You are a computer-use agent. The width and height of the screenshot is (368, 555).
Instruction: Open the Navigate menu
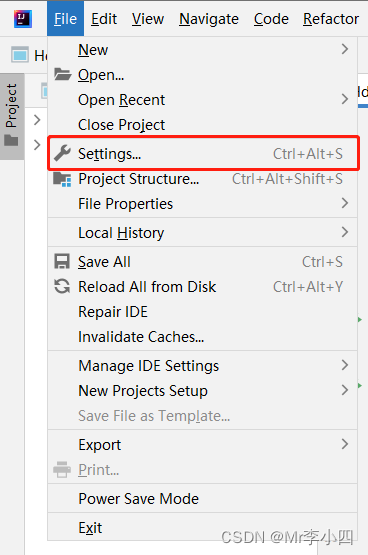[x=209, y=19]
